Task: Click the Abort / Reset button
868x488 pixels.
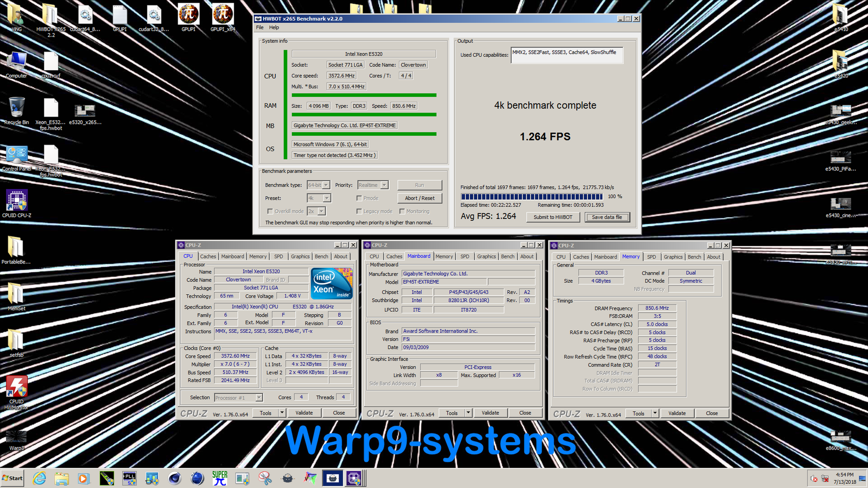Action: click(420, 198)
